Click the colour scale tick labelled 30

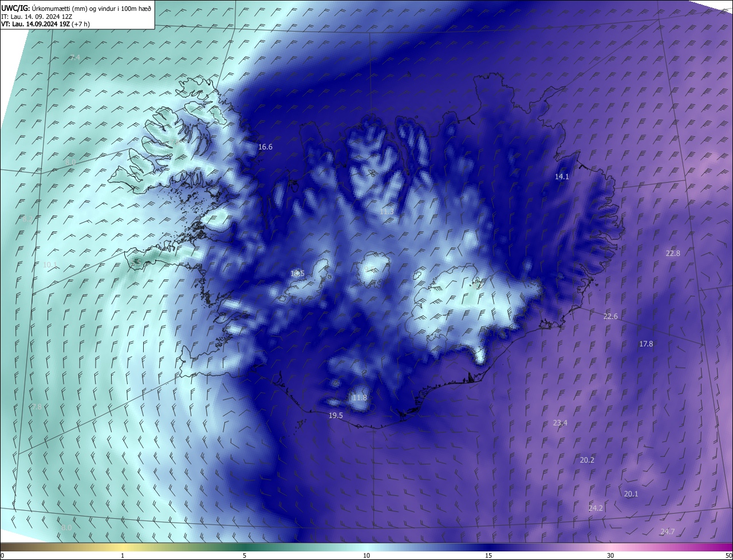point(610,556)
